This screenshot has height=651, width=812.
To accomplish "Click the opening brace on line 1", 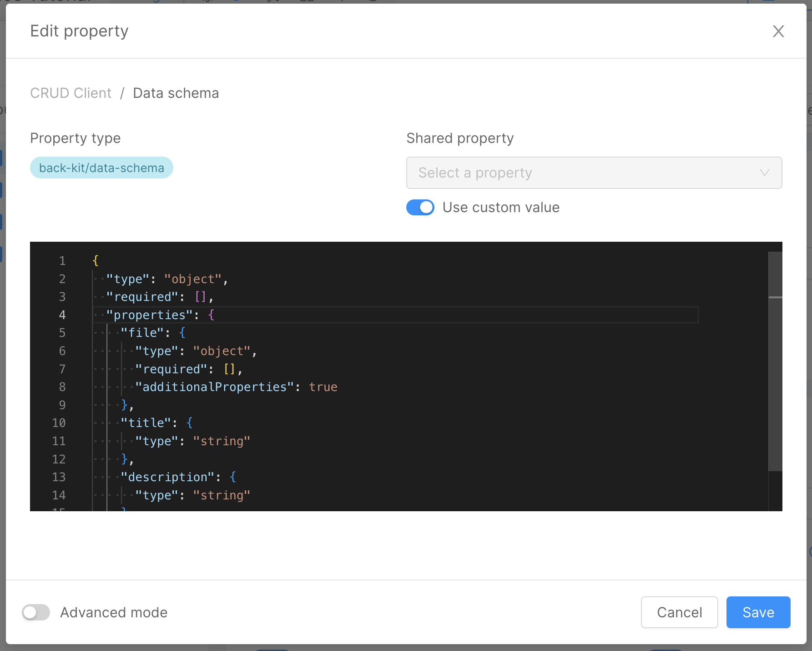I will pyautogui.click(x=96, y=261).
